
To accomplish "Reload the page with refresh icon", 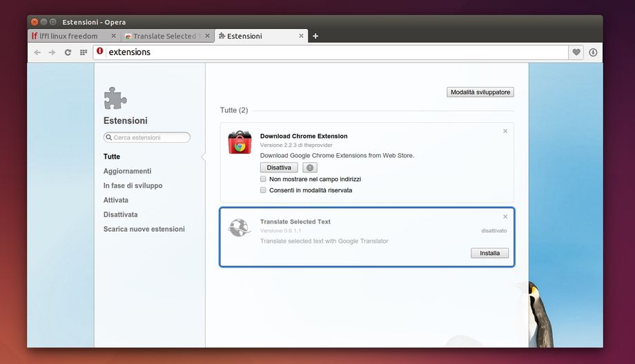I will click(x=68, y=52).
